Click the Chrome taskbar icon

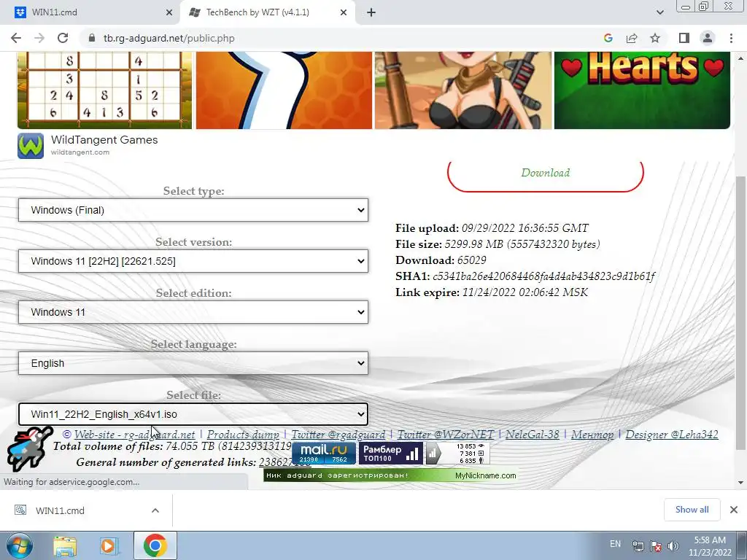pos(155,545)
